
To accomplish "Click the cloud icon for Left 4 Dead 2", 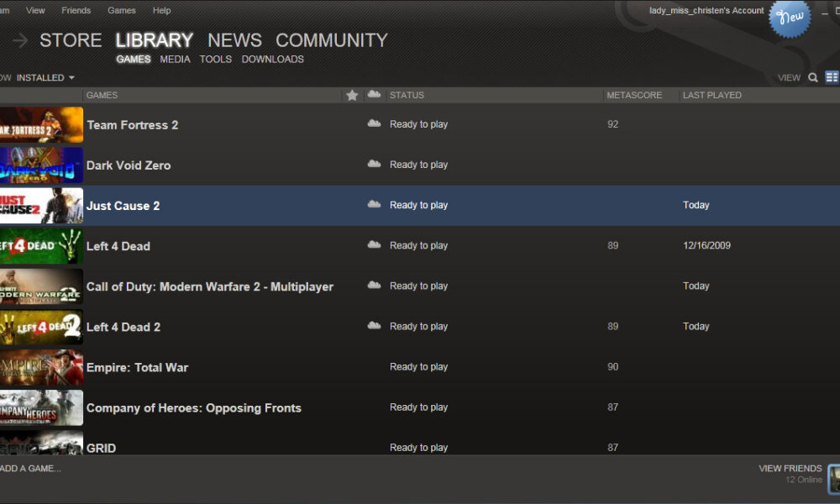I will (374, 326).
